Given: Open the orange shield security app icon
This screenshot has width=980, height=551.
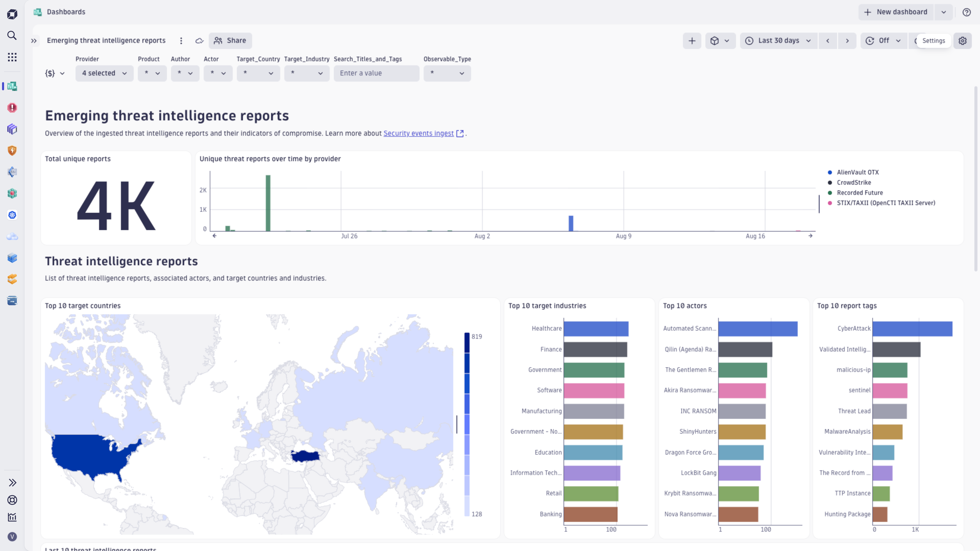Looking at the screenshot, I should (x=12, y=151).
